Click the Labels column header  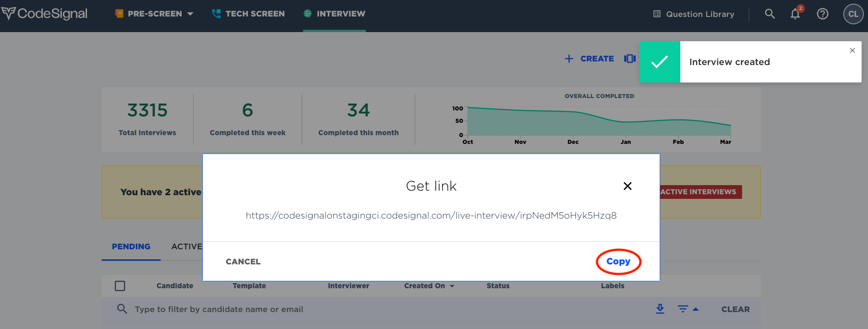pyautogui.click(x=613, y=286)
